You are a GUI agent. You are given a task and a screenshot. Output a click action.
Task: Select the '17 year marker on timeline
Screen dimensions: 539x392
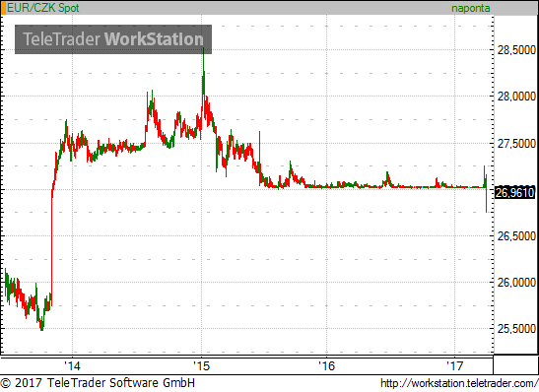point(455,365)
